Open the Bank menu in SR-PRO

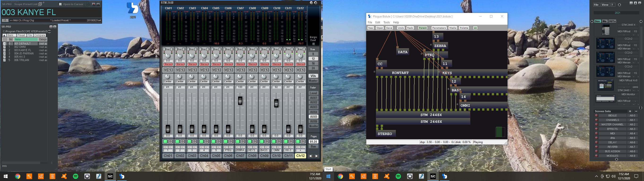[11, 35]
